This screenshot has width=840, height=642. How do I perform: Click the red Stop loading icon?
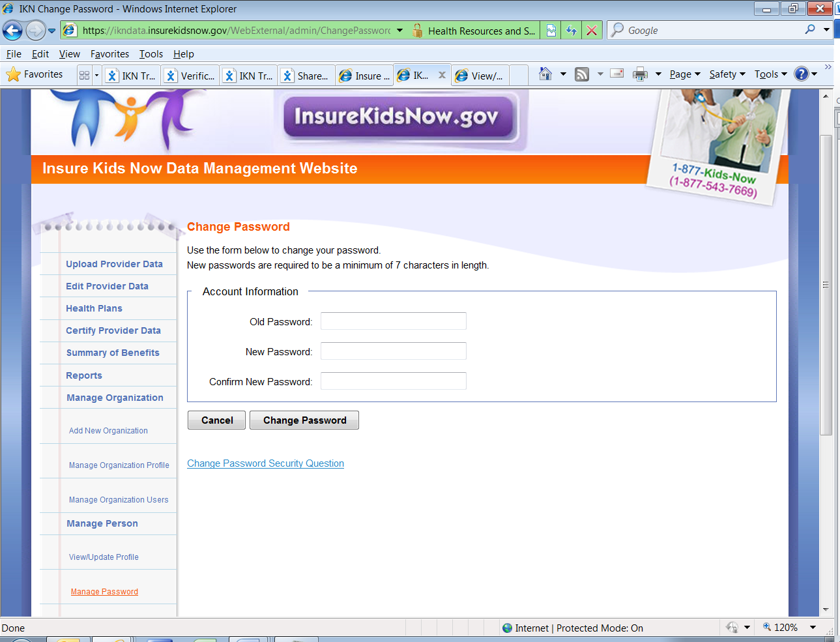click(x=592, y=31)
